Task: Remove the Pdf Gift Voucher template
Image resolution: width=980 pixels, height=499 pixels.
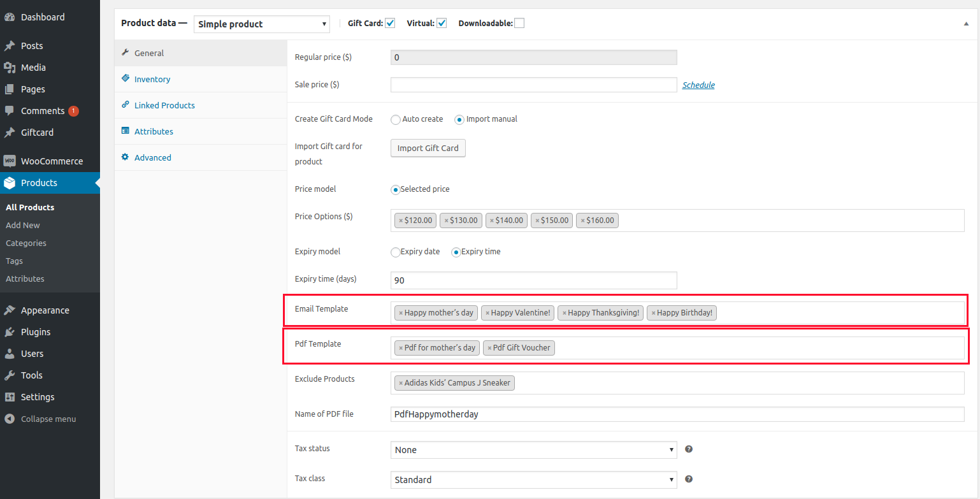Action: [489, 348]
